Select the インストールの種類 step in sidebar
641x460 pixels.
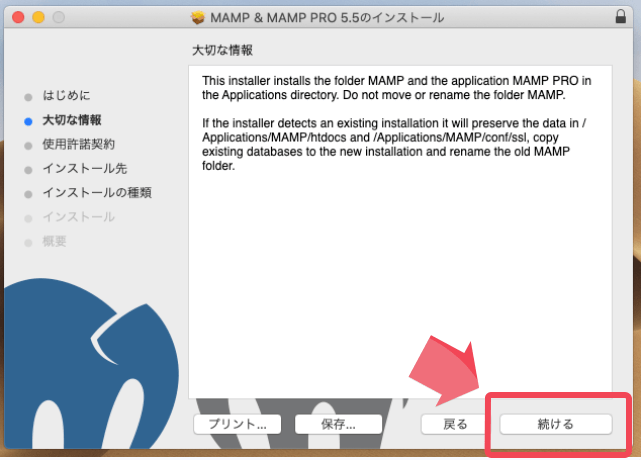[x=97, y=193]
